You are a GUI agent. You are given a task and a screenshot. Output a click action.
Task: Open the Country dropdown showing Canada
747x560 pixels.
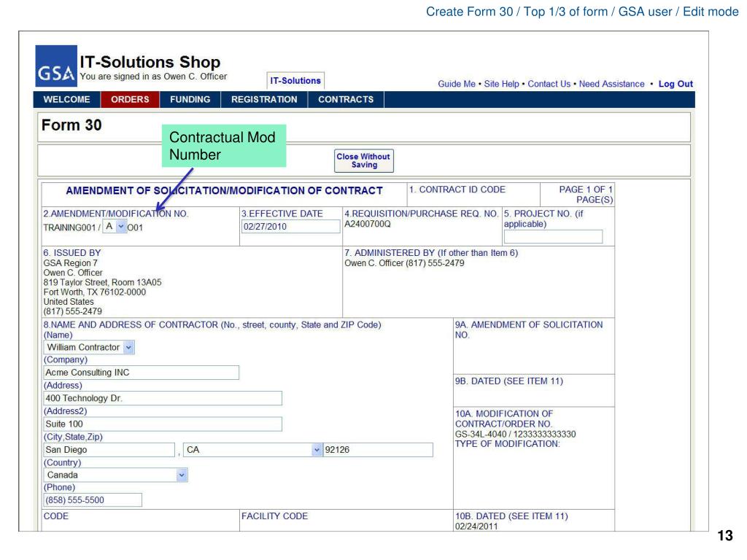click(116, 475)
